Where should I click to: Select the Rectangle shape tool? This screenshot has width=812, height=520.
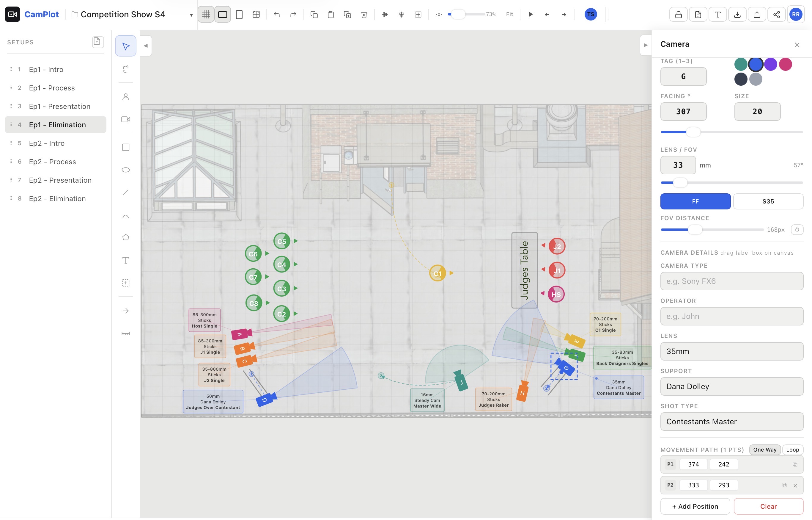[x=125, y=147]
